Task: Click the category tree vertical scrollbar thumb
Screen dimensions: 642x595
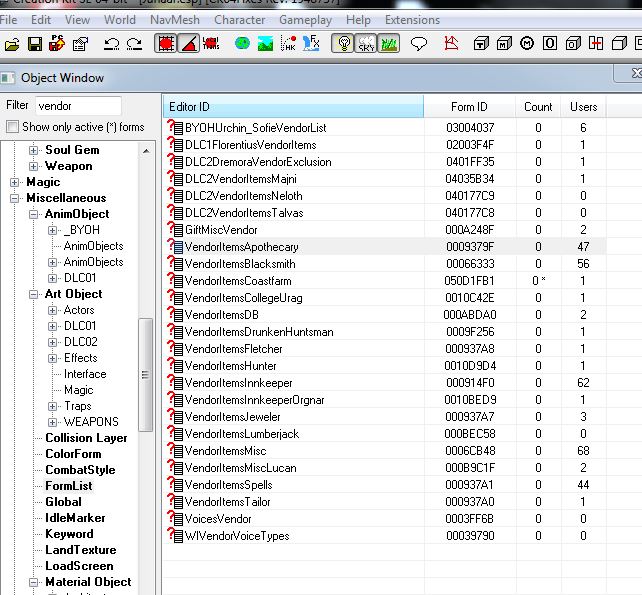Action: pyautogui.click(x=146, y=375)
